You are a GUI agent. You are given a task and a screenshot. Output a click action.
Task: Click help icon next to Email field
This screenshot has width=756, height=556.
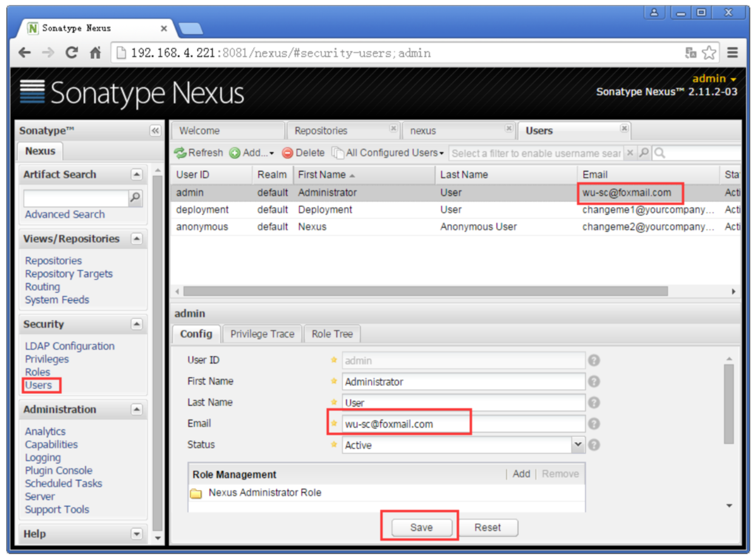[x=595, y=424]
